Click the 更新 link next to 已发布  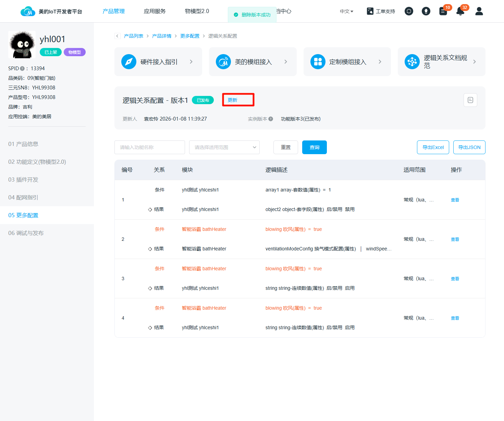(x=233, y=100)
